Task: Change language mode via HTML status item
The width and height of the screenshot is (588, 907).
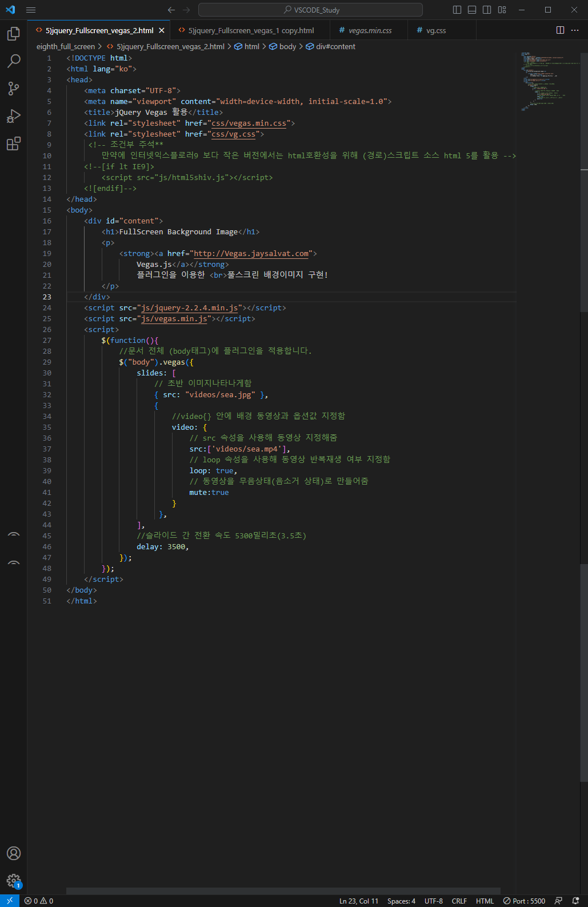Action: click(485, 901)
